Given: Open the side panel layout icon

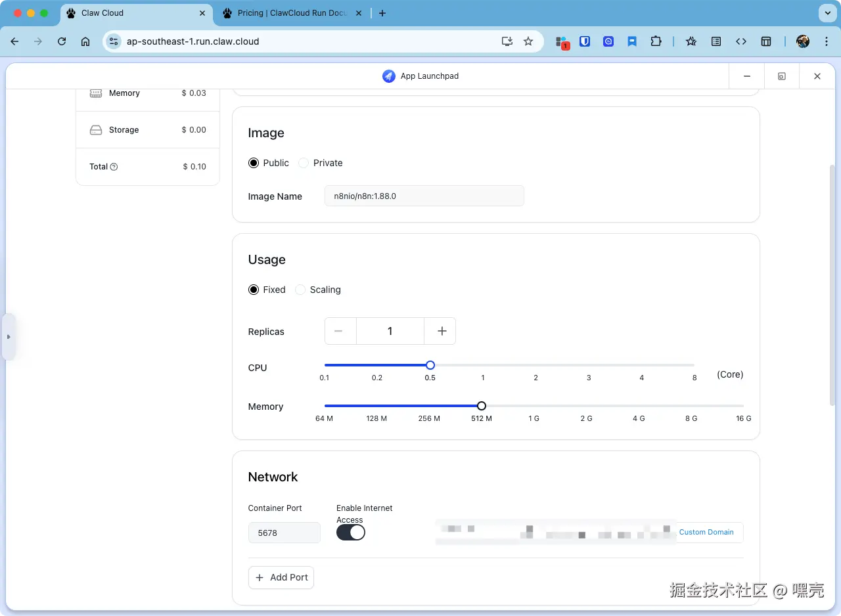Looking at the screenshot, I should (x=766, y=41).
